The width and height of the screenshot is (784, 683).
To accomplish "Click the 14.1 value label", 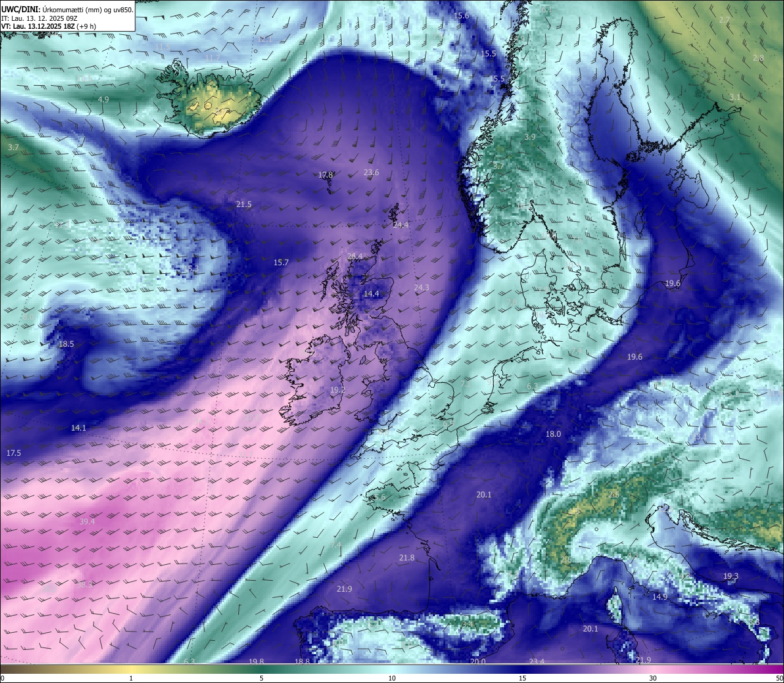I will 78,428.
